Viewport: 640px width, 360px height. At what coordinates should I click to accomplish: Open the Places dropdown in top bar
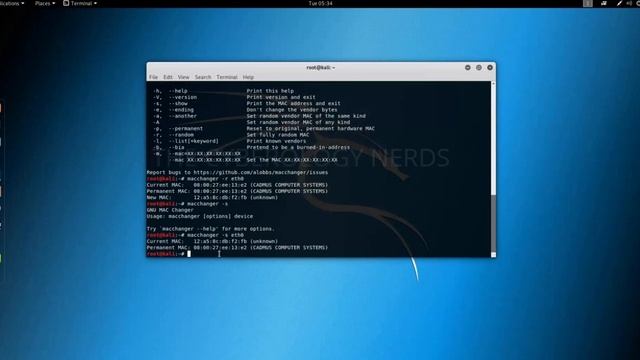coord(44,3)
